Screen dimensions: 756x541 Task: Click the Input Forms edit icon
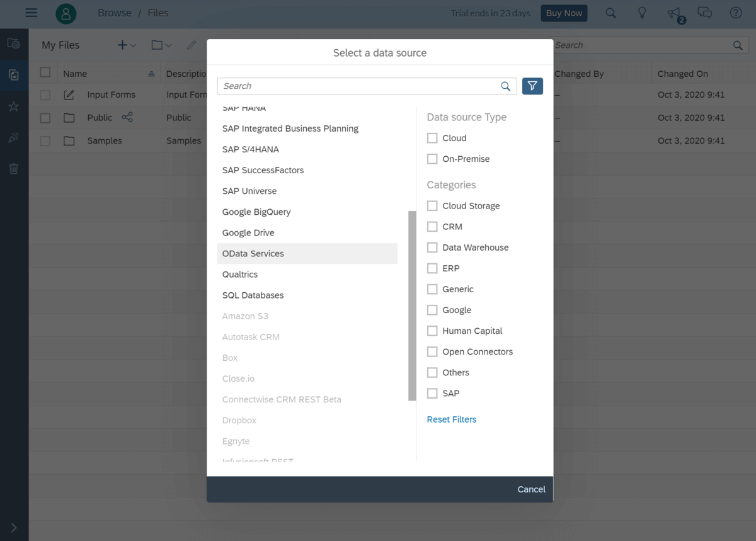pyautogui.click(x=69, y=94)
